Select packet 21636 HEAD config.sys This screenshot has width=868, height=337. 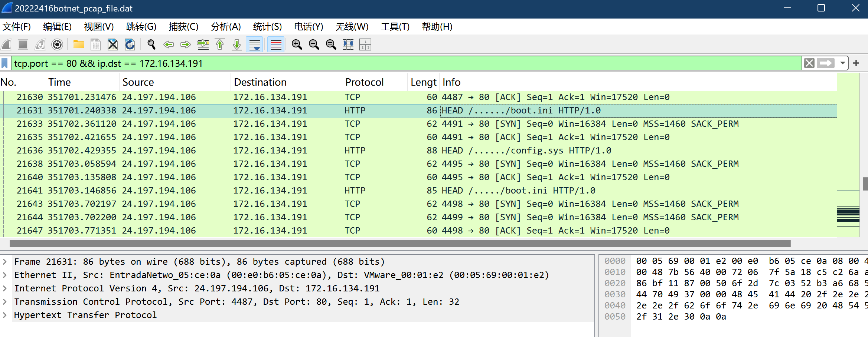point(418,151)
